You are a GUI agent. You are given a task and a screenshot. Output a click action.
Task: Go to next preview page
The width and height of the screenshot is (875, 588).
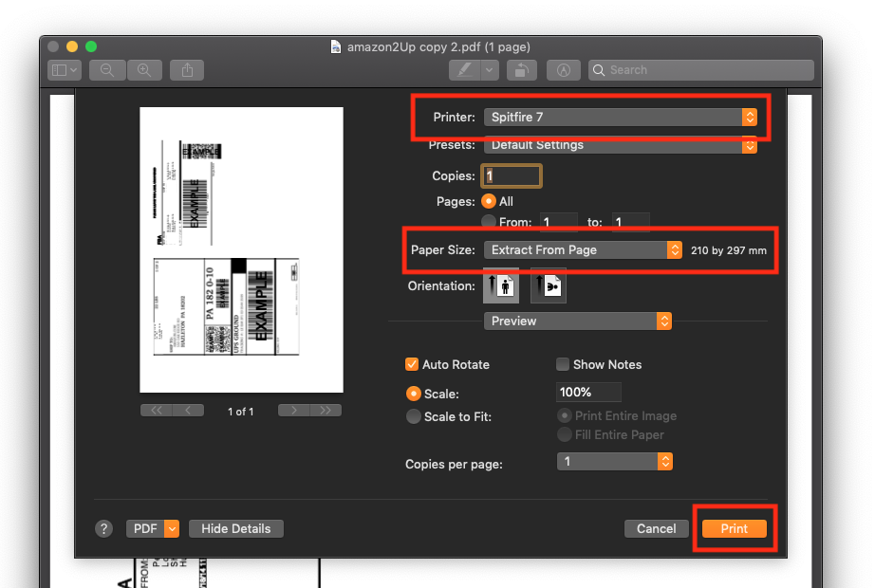click(x=294, y=411)
